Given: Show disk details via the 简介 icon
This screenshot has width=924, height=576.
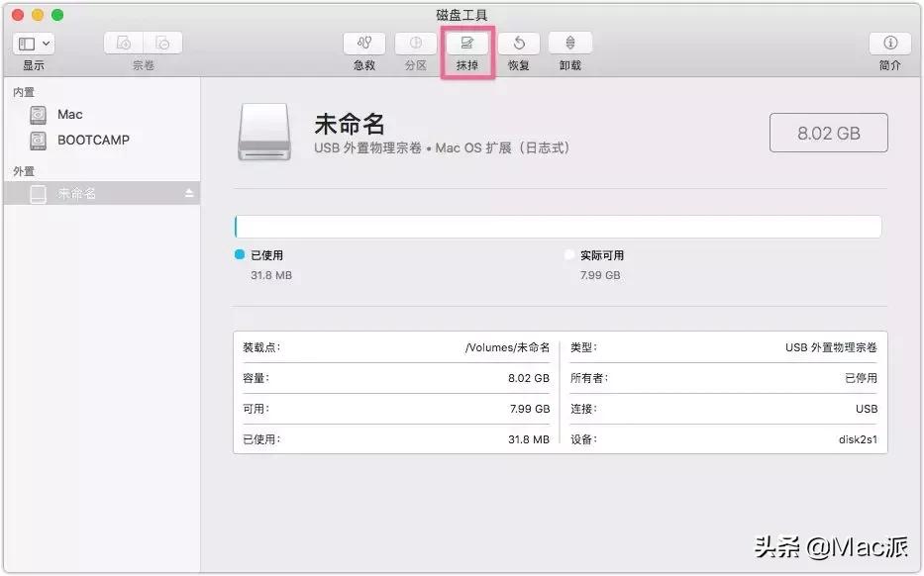Looking at the screenshot, I should [x=889, y=44].
